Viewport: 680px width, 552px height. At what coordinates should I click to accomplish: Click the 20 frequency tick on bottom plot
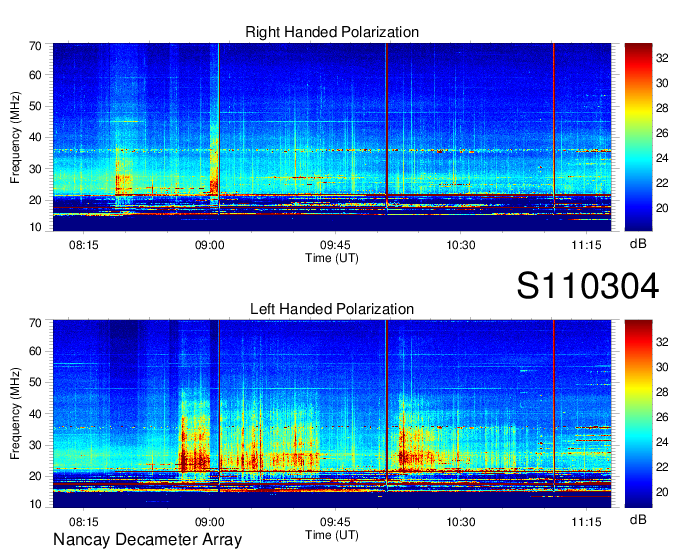[35, 476]
